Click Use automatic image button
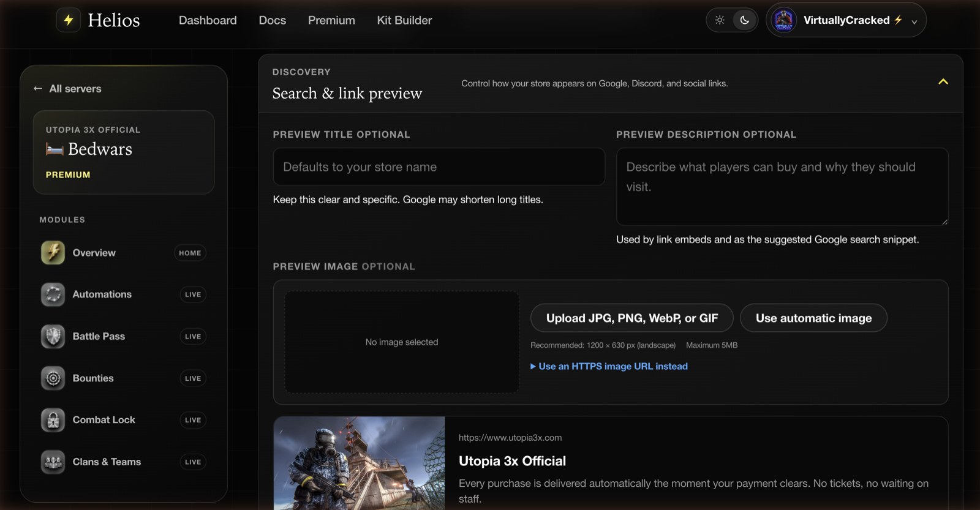This screenshot has height=510, width=980. (813, 318)
